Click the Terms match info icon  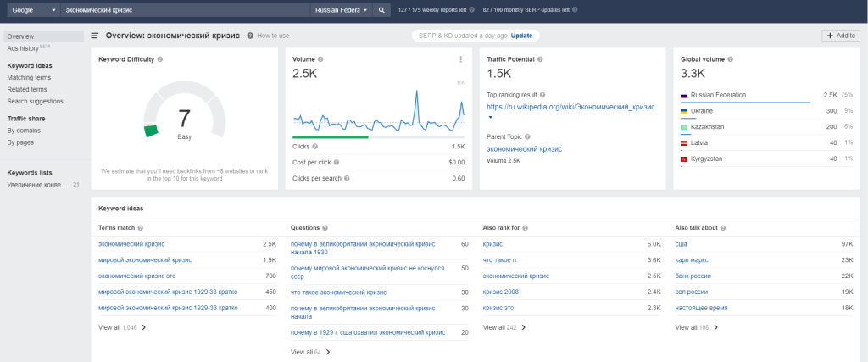coord(140,227)
